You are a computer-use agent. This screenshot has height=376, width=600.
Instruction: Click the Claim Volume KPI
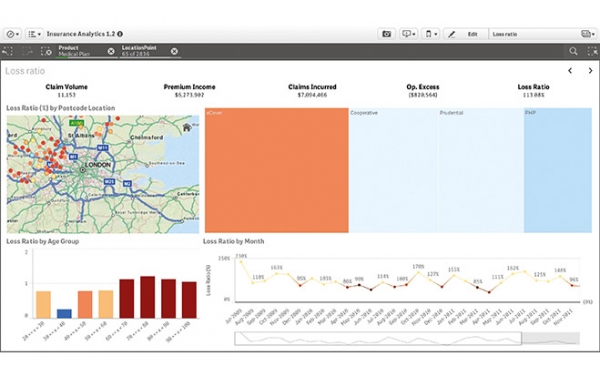pos(67,91)
